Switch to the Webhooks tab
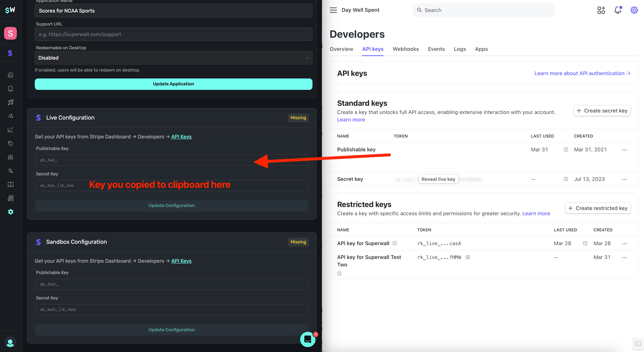 (406, 49)
